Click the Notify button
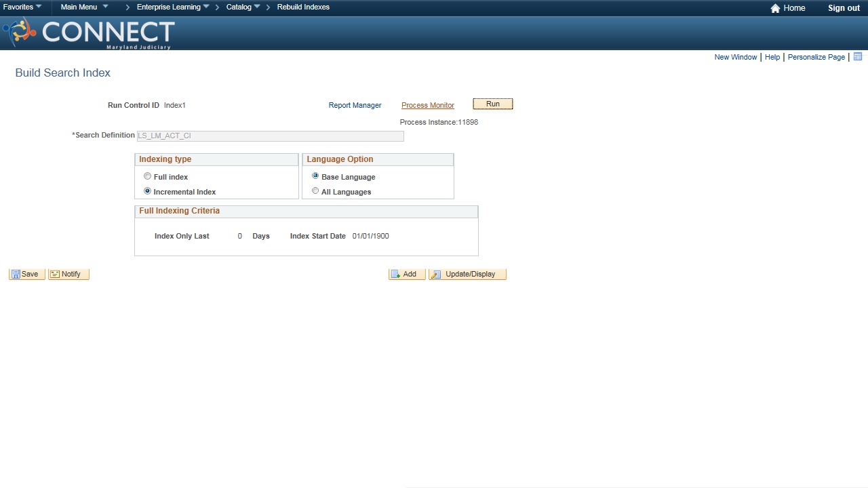Viewport: 868px width, 488px height. 68,274
